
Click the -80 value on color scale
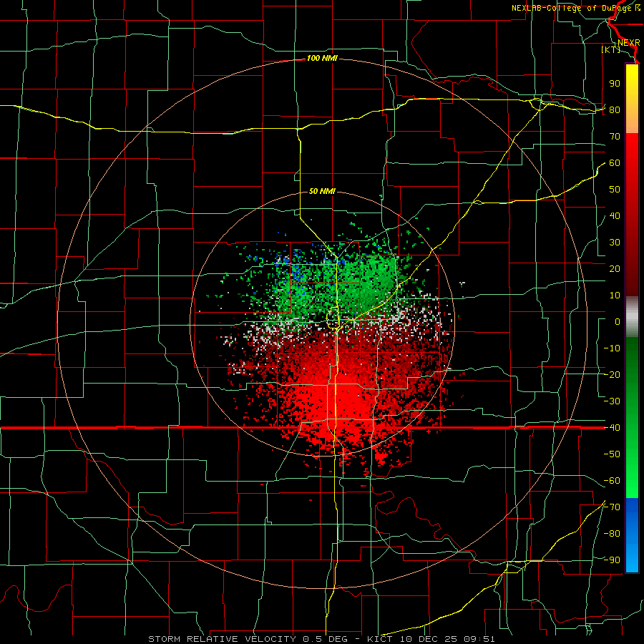(612, 534)
